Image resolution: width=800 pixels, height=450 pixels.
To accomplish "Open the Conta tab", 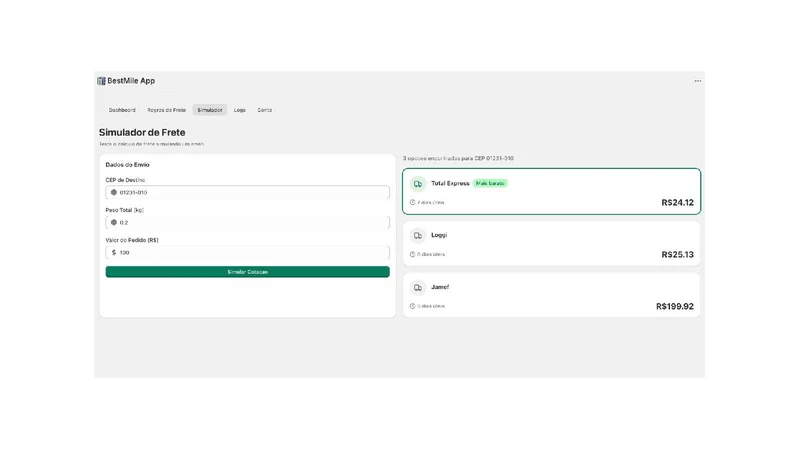I will (x=264, y=110).
